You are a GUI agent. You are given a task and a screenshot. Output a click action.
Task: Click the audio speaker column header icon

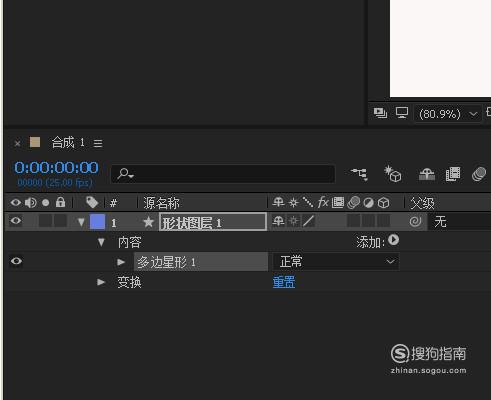pyautogui.click(x=31, y=202)
